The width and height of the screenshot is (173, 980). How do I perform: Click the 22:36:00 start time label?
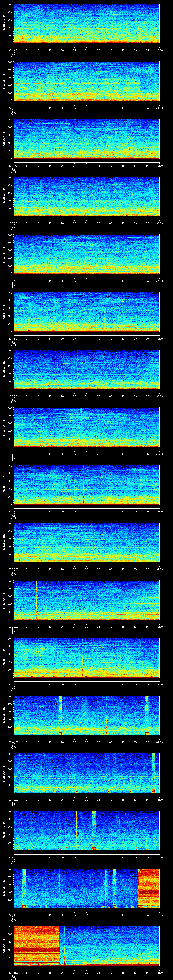click(13, 454)
